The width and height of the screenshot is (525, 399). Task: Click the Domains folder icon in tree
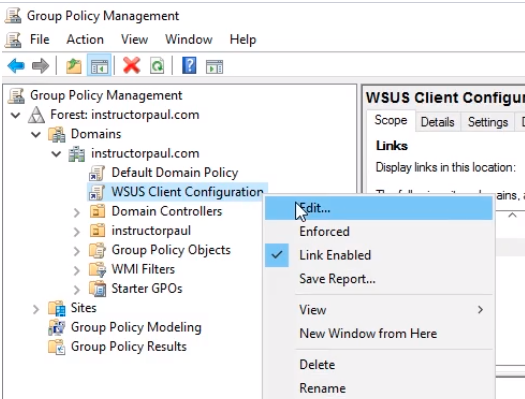pos(57,134)
